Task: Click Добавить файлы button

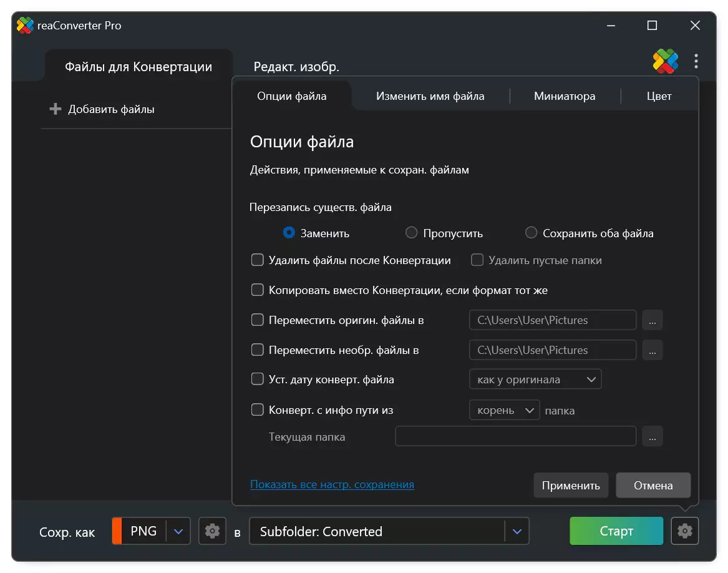Action: [102, 109]
